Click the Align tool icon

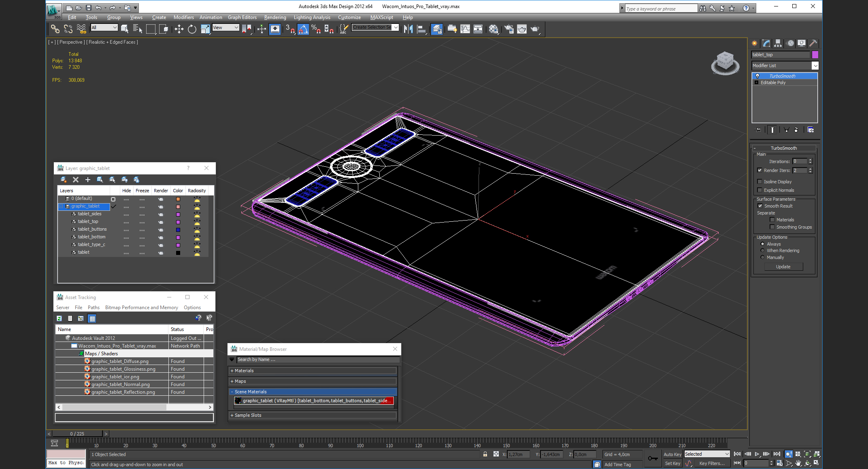tap(421, 29)
